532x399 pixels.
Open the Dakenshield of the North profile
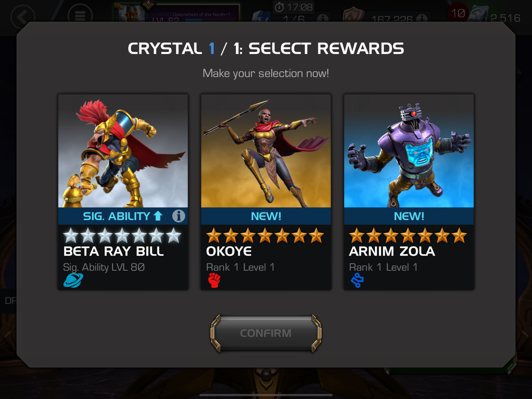pyautogui.click(x=177, y=13)
